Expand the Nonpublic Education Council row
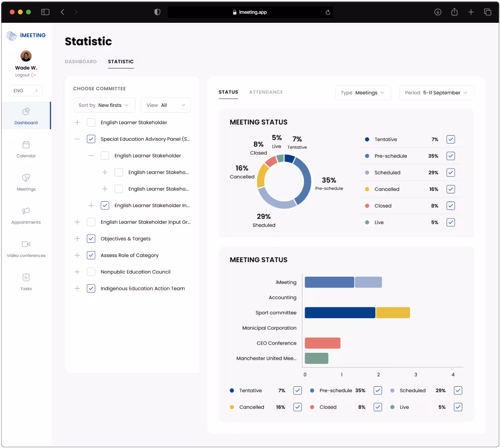500x448 pixels. coord(77,272)
